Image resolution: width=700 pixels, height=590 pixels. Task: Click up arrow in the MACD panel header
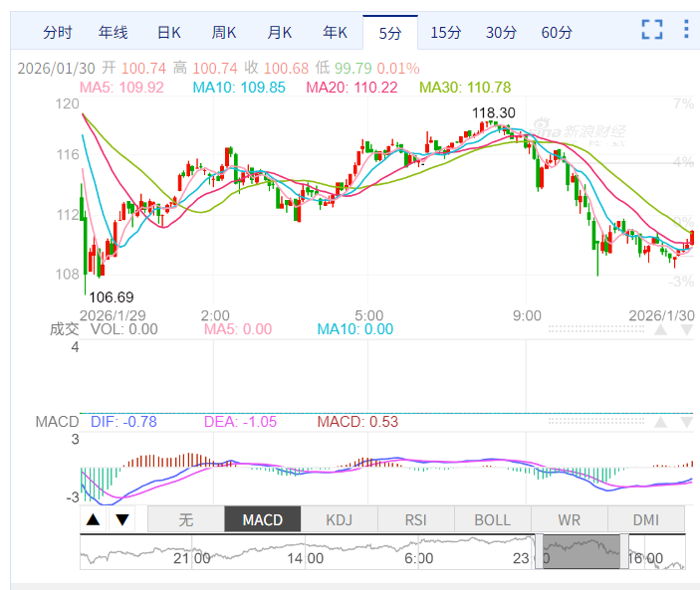pos(660,422)
